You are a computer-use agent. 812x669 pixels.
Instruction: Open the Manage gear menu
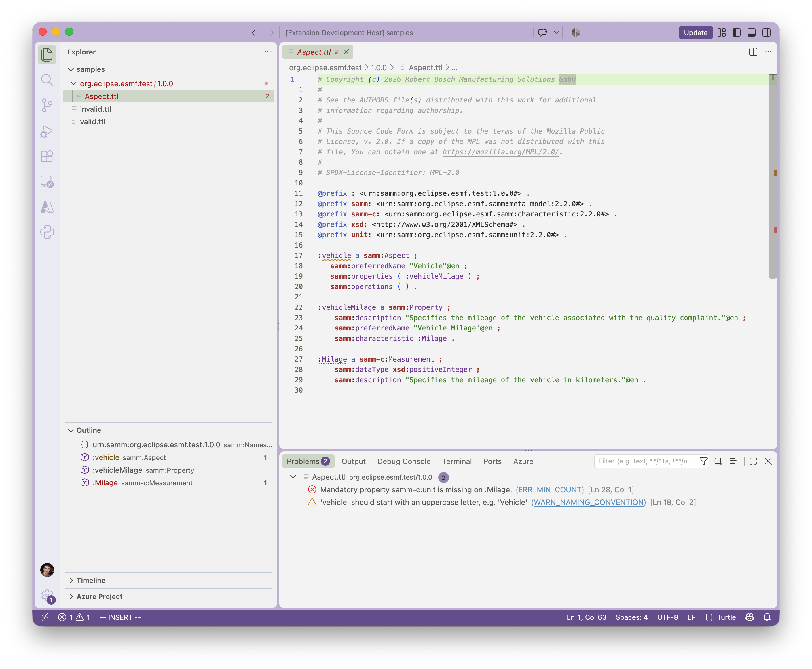click(47, 595)
